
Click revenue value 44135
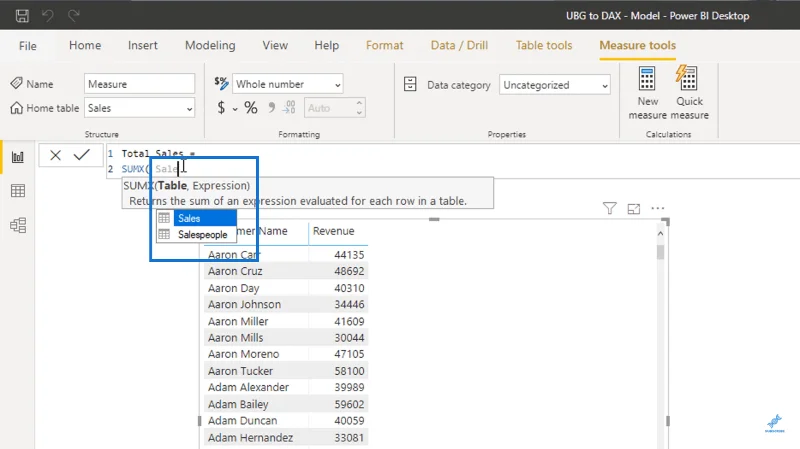[x=349, y=255]
